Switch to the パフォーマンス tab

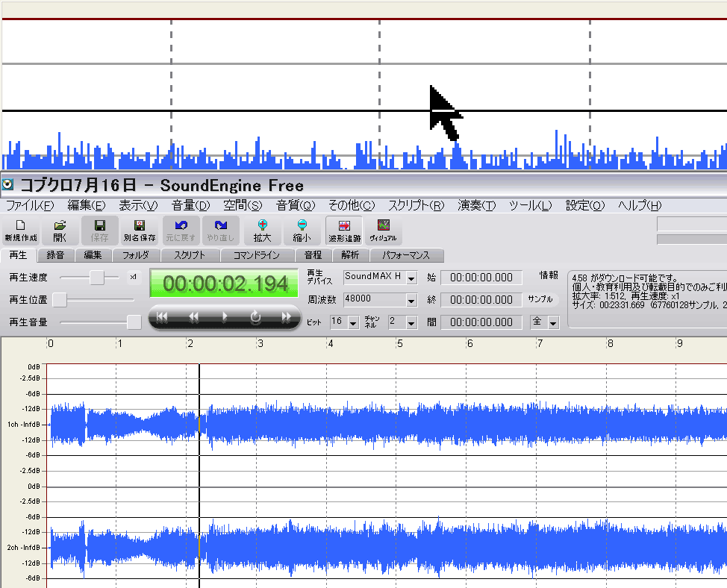pos(406,255)
